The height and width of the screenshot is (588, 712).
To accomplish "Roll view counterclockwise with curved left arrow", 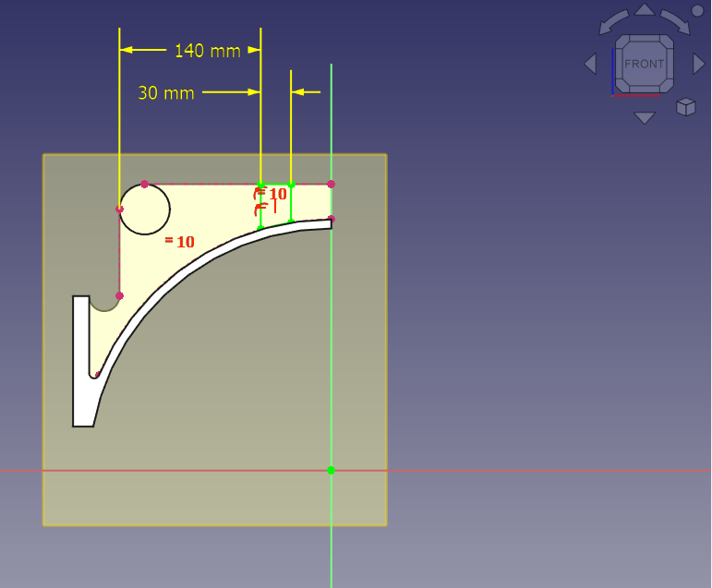I will pos(613,23).
